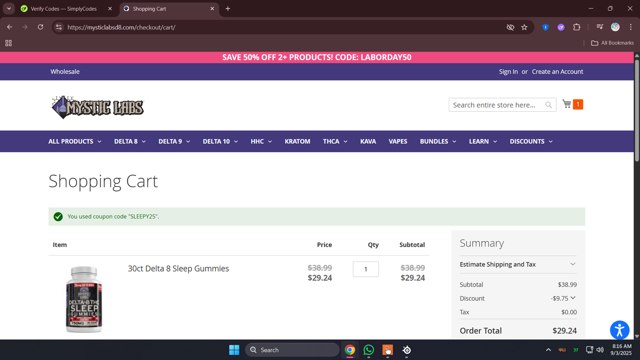The width and height of the screenshot is (640, 360).
Task: Open a new tab with plus button
Action: point(228,9)
